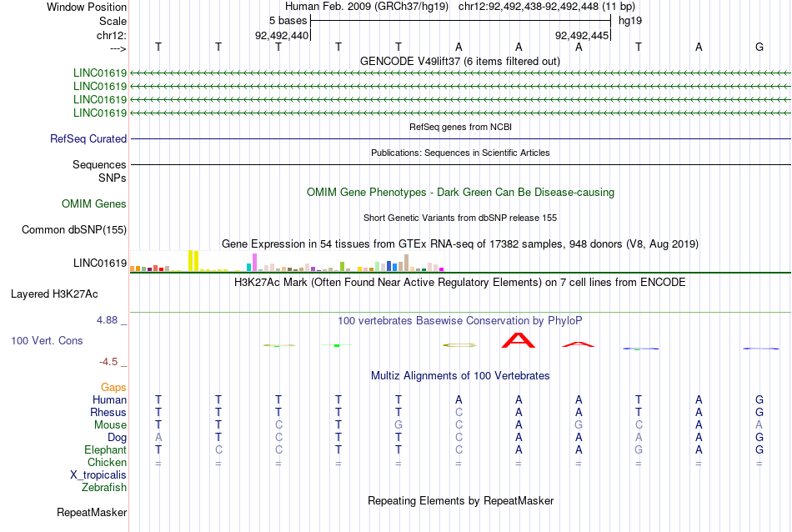Click the 92,492,445 position marker
Screen dimensions: 792x532
click(582, 35)
